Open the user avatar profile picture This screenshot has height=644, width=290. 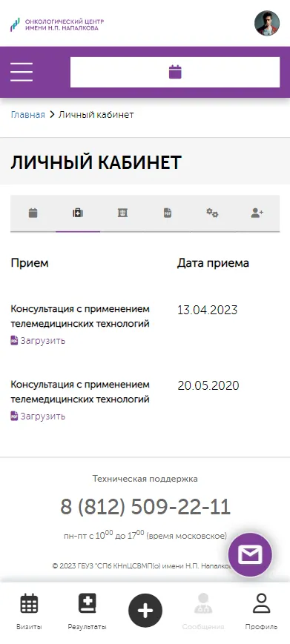267,23
